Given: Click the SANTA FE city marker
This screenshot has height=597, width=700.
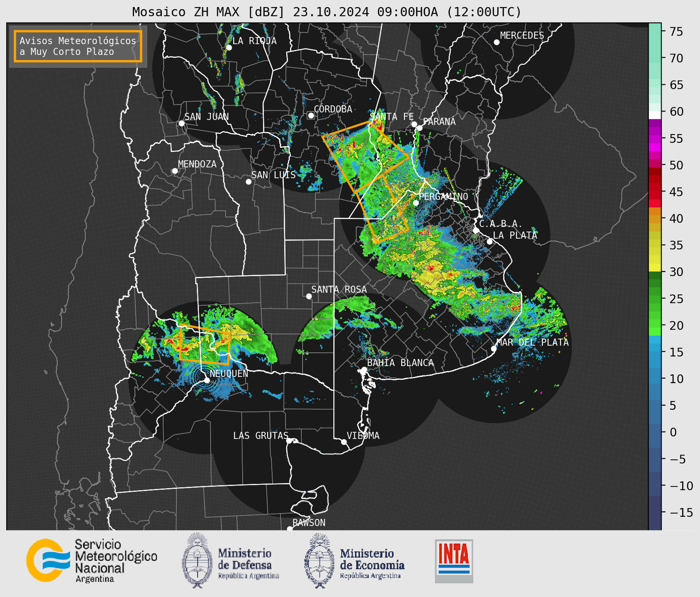Looking at the screenshot, I should 414,124.
